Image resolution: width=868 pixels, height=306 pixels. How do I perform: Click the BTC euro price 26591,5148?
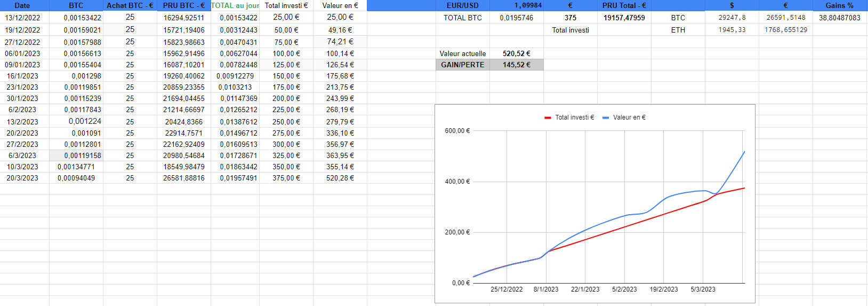pyautogui.click(x=786, y=18)
